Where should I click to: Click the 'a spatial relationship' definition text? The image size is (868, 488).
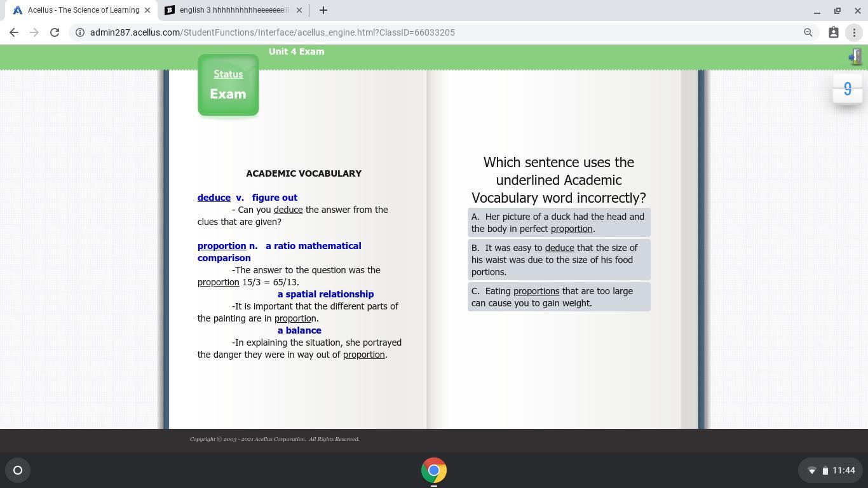tap(325, 294)
